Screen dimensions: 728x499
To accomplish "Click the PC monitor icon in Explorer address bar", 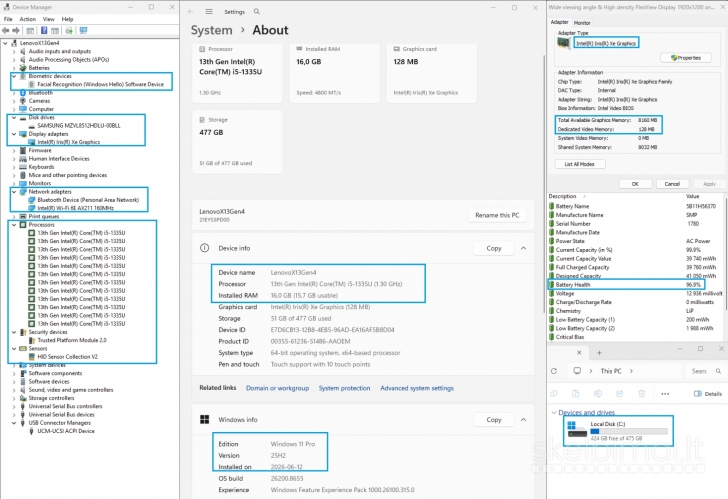I will tap(577, 371).
